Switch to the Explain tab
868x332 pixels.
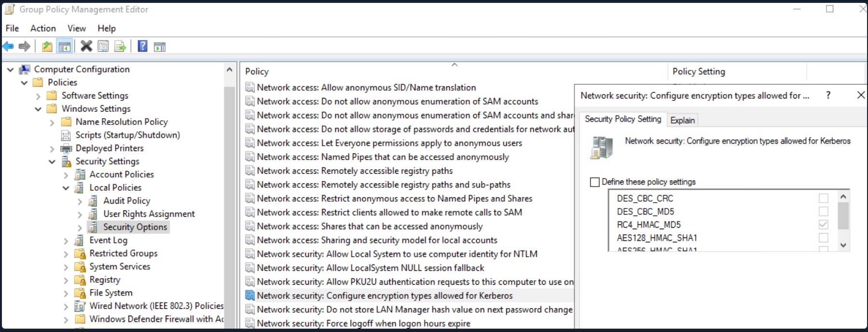point(683,120)
